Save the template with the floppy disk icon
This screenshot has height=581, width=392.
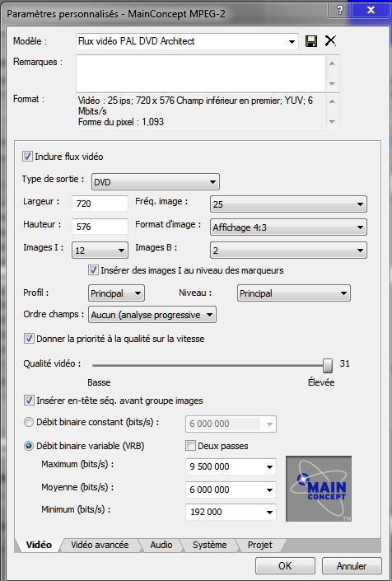[x=311, y=41]
